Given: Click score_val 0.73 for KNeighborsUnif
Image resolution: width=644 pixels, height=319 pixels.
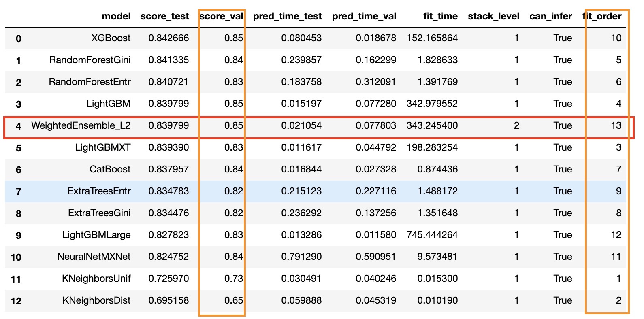Looking at the screenshot, I should click(234, 279).
